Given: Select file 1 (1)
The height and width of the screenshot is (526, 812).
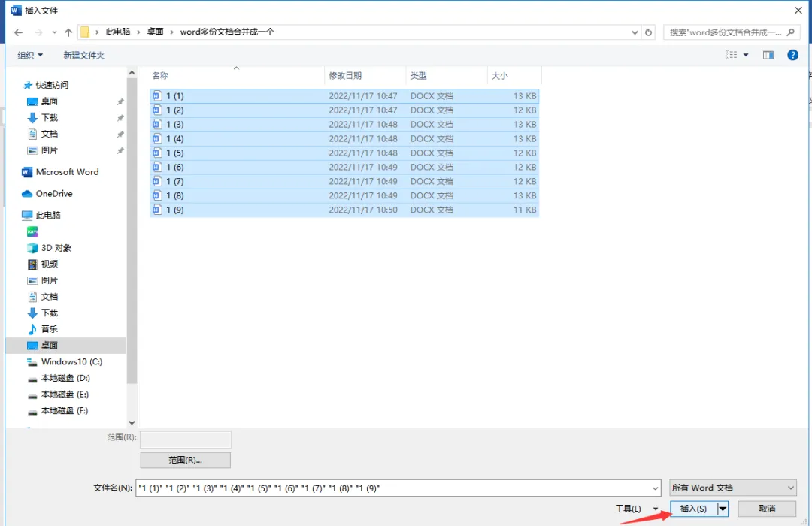Looking at the screenshot, I should (x=344, y=96).
